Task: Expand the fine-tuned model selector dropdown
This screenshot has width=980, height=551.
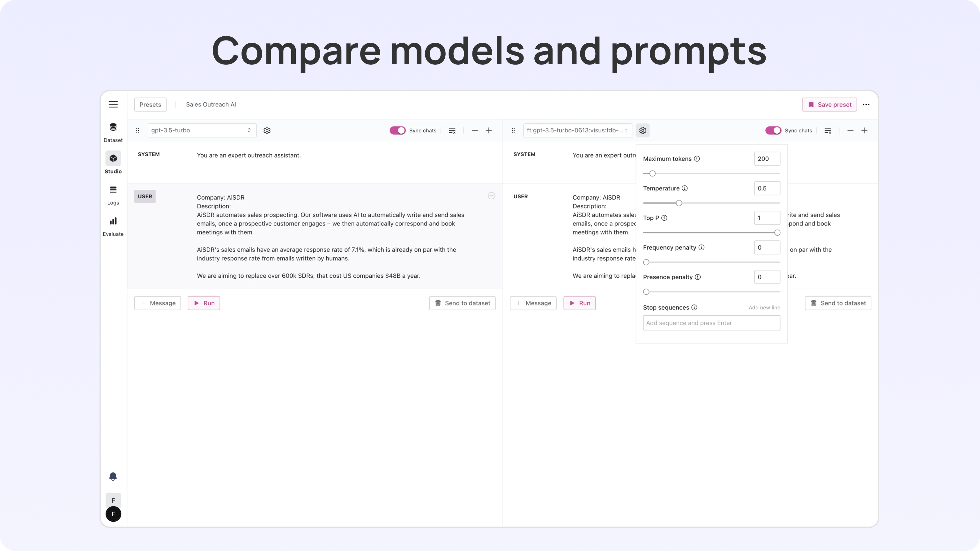Action: pos(577,130)
